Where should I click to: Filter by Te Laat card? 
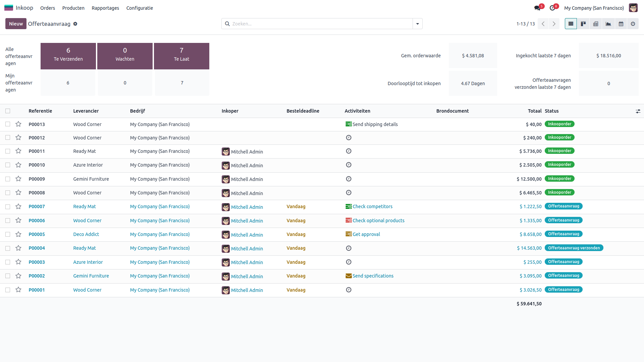point(181,56)
